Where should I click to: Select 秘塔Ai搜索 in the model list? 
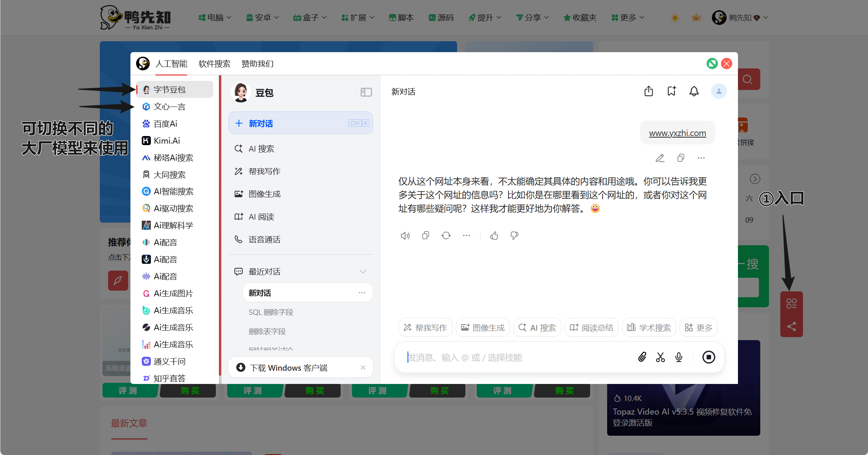coord(175,158)
